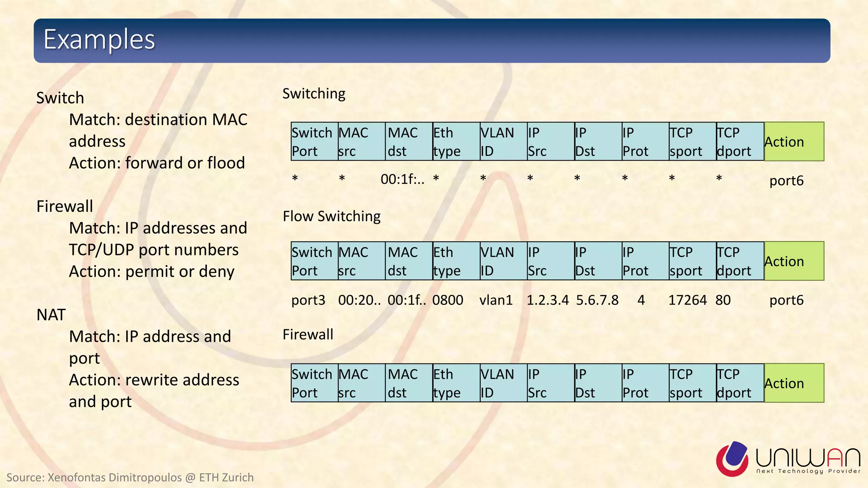This screenshot has height=488, width=868.
Task: Click 'Switch Port' cell in the bottom Firewall table
Action: (x=314, y=383)
